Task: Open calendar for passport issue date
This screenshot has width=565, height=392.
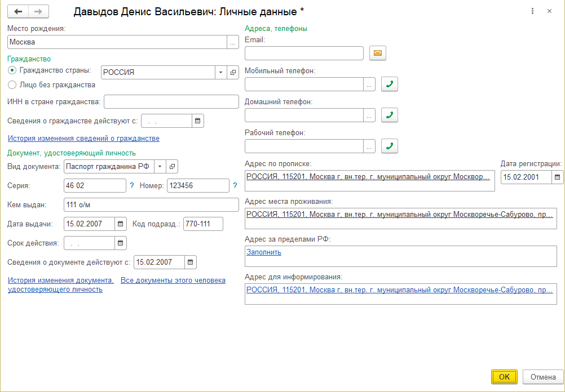Action: pos(121,224)
